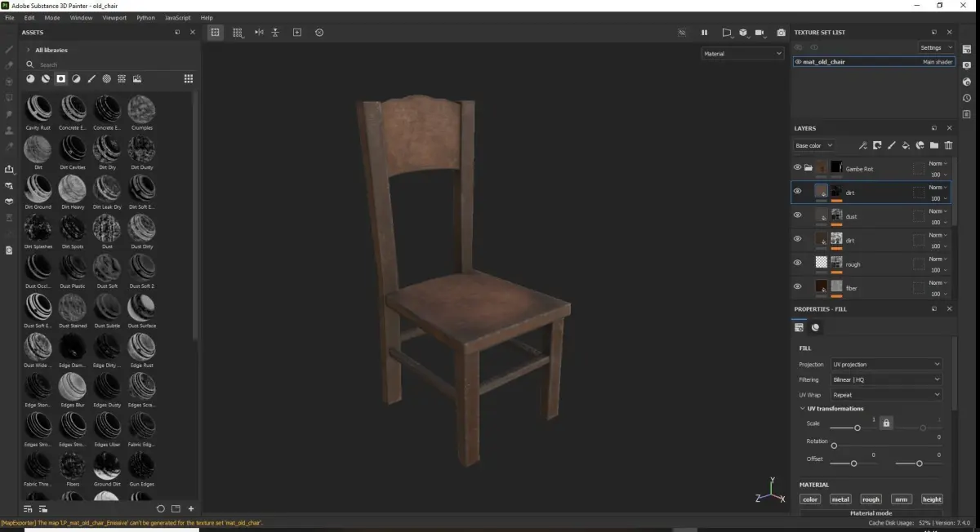This screenshot has height=532, width=980.
Task: Filter assets by Environment maps icon
Action: click(137, 79)
